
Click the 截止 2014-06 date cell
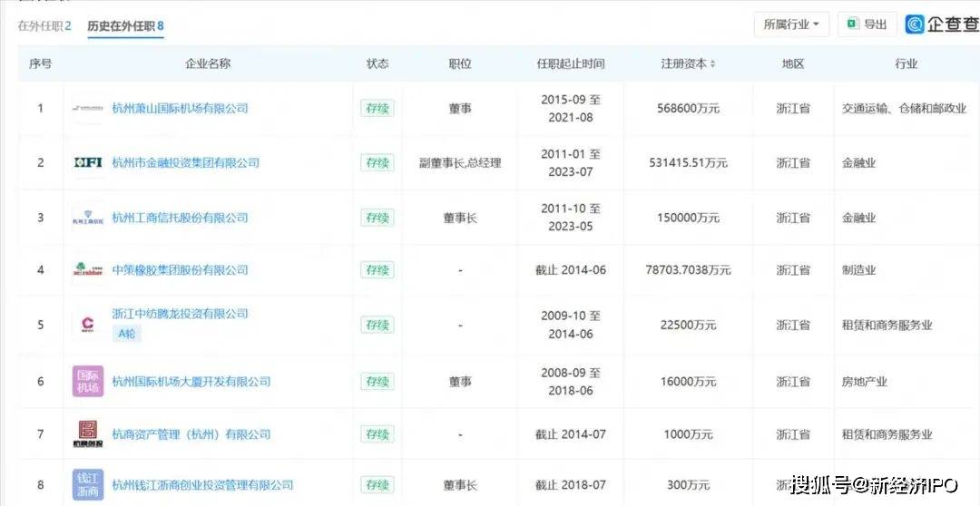point(571,270)
